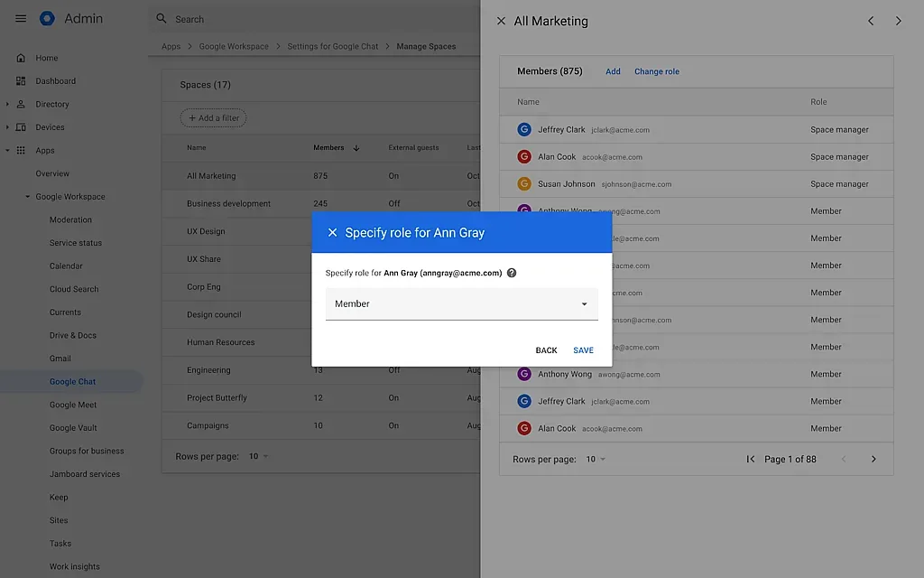The width and height of the screenshot is (924, 578).
Task: Go to the next member page arrow
Action: point(873,458)
